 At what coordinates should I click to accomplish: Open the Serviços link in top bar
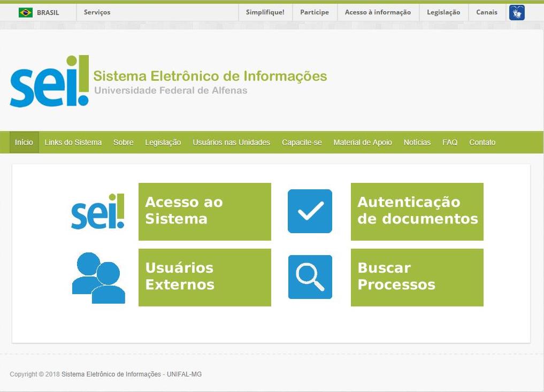click(97, 12)
